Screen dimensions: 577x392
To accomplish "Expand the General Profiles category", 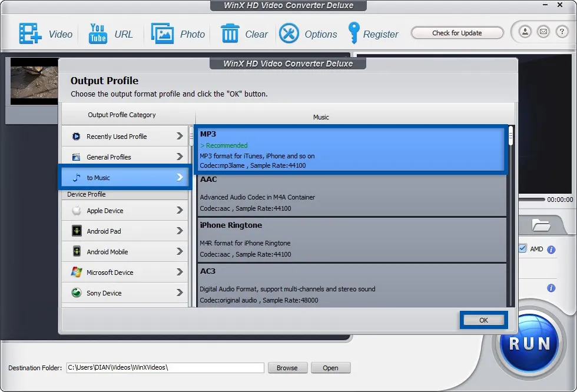I will coord(125,157).
